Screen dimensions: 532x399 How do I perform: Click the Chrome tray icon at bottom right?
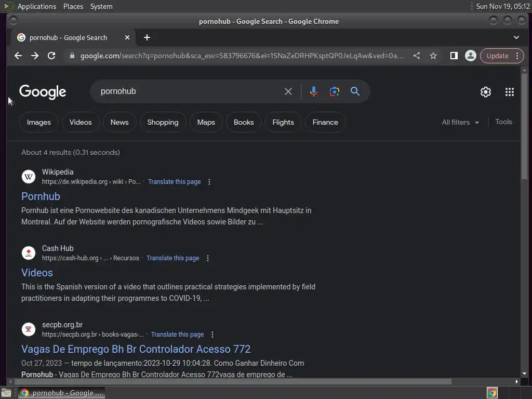click(492, 393)
